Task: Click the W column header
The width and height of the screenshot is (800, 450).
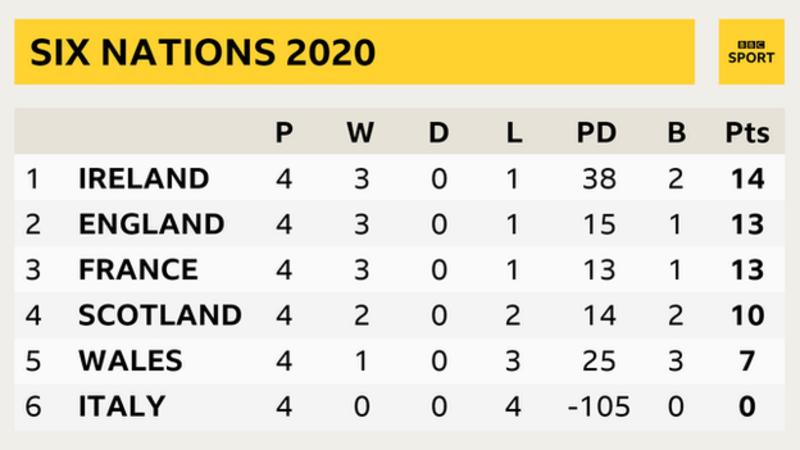Action: click(x=359, y=133)
